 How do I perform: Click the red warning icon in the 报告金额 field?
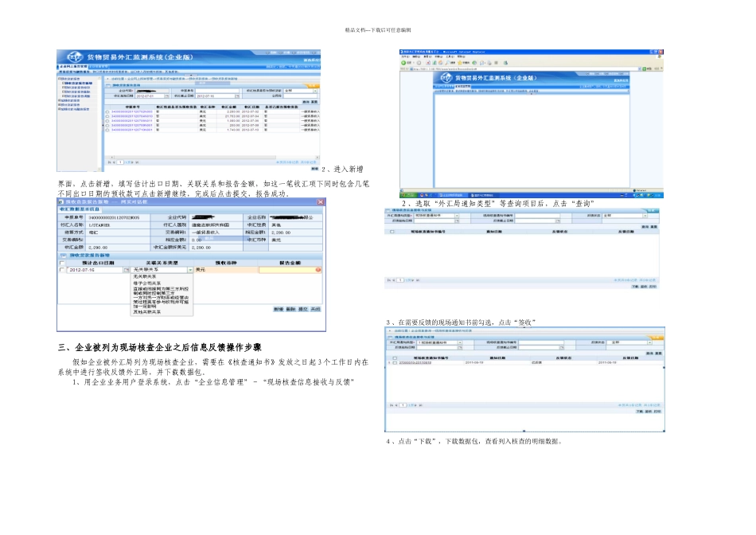point(318,271)
